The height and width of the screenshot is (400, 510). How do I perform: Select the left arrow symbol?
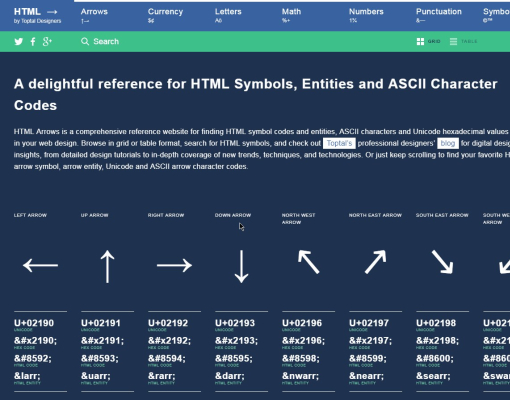click(x=40, y=266)
